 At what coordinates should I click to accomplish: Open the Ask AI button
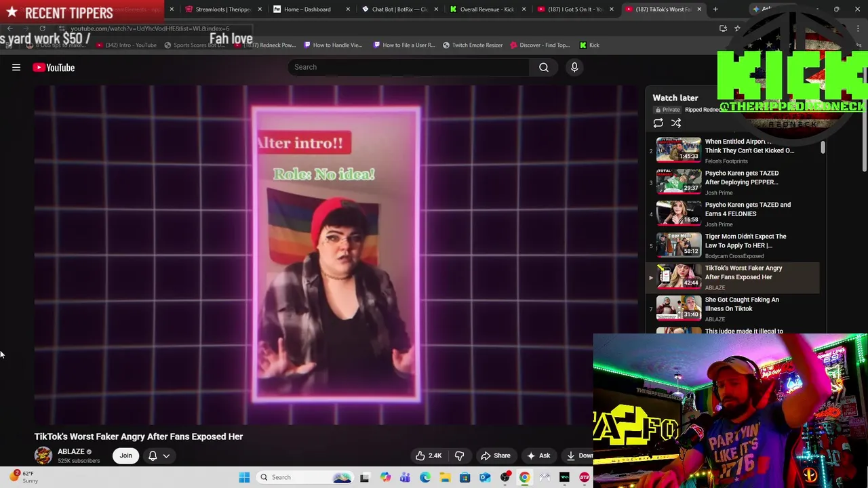[x=538, y=455]
